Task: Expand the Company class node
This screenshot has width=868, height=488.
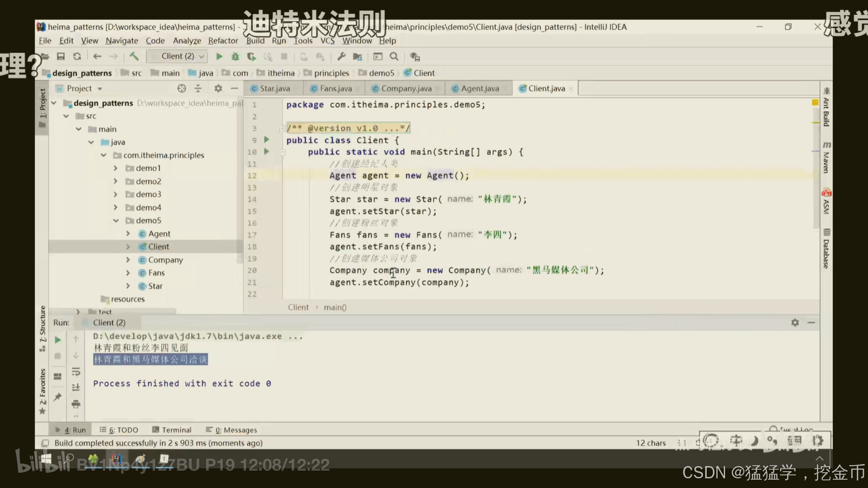Action: click(128, 260)
